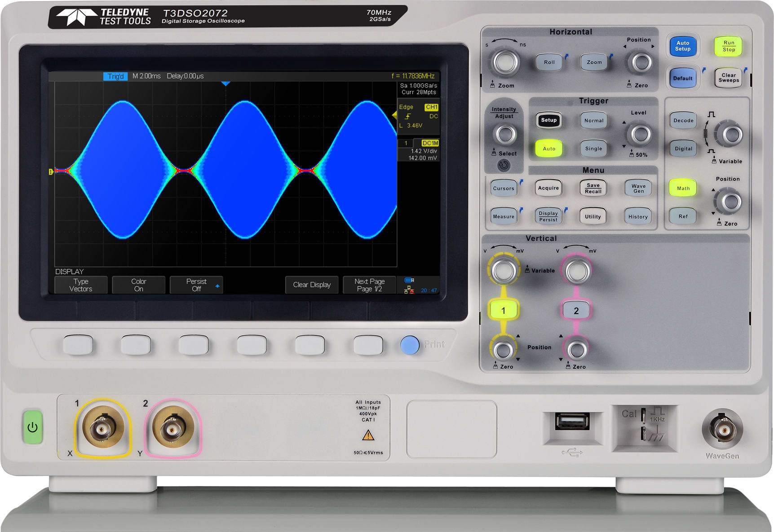Viewport: 774px width, 532px height.
Task: Go to Next Page 1/2
Action: point(369,285)
